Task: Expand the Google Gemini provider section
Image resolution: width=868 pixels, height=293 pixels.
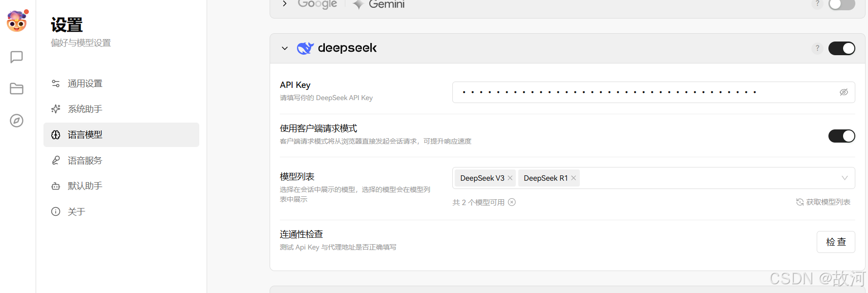Action: click(x=284, y=4)
